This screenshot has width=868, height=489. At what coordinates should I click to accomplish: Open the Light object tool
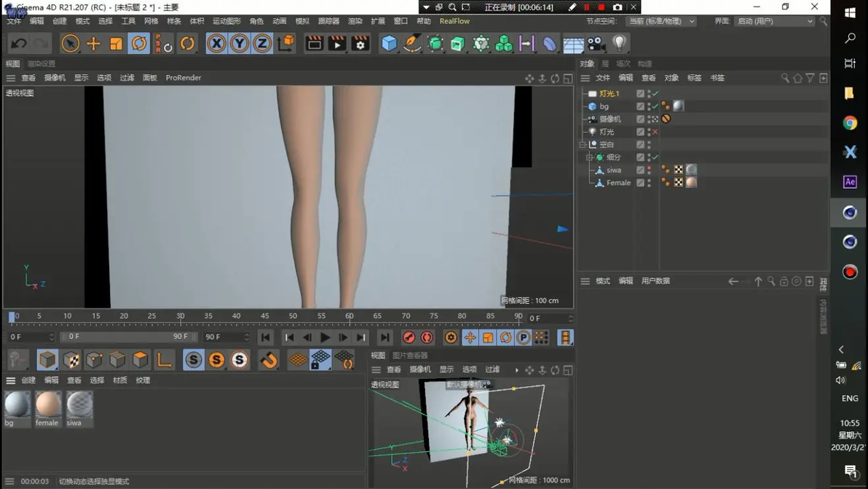[x=619, y=43]
